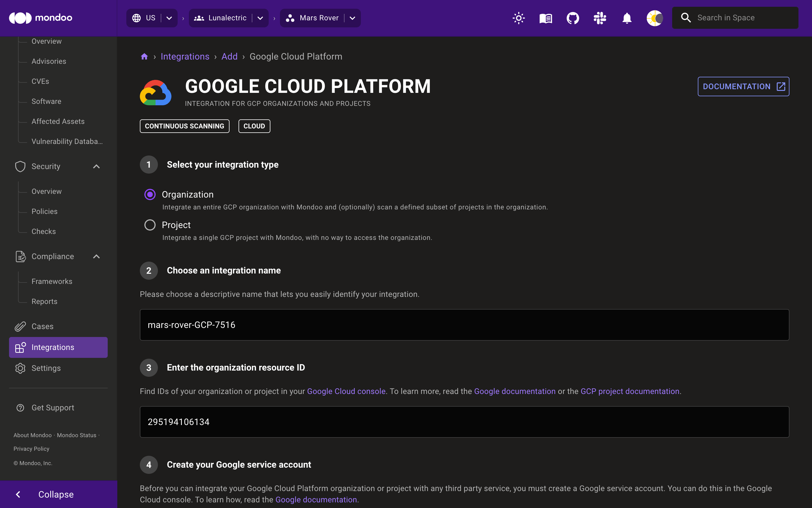Open the DOCUMENTATION button
Image resolution: width=812 pixels, height=508 pixels.
(743, 86)
